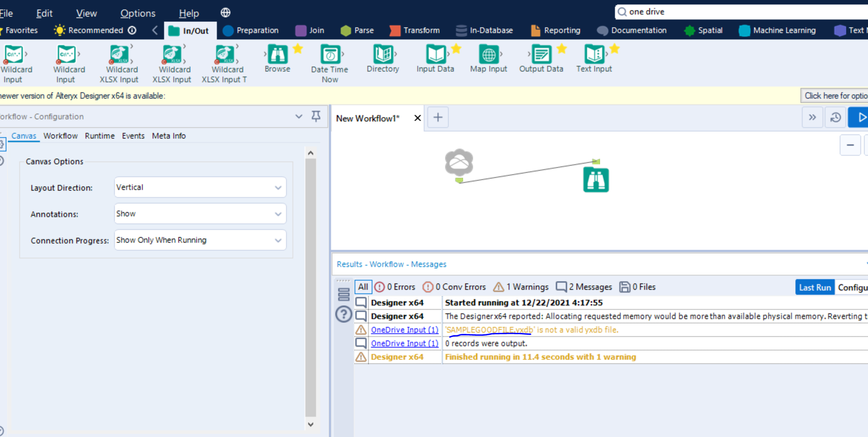Open the Help menu
The image size is (868, 437).
pos(189,13)
